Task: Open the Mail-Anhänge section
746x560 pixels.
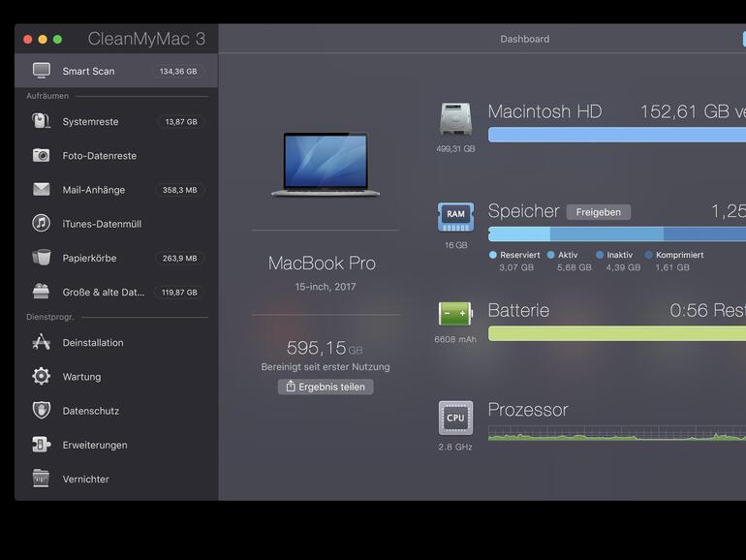Action: 116,190
